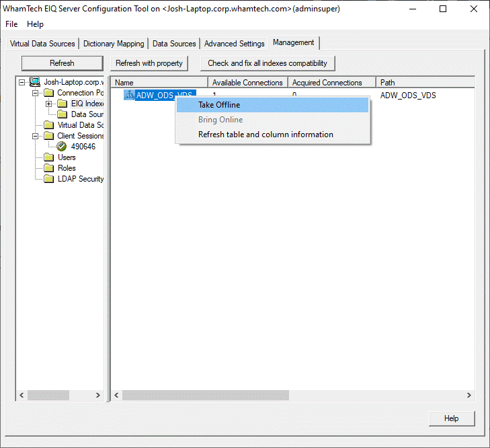Click the EIQ Indexes folder icon
490x448 pixels.
pos(63,104)
